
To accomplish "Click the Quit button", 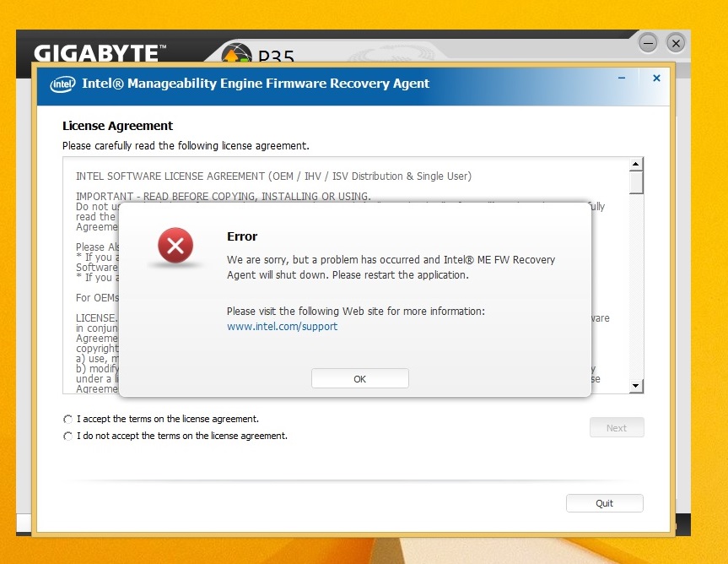I will pyautogui.click(x=605, y=503).
